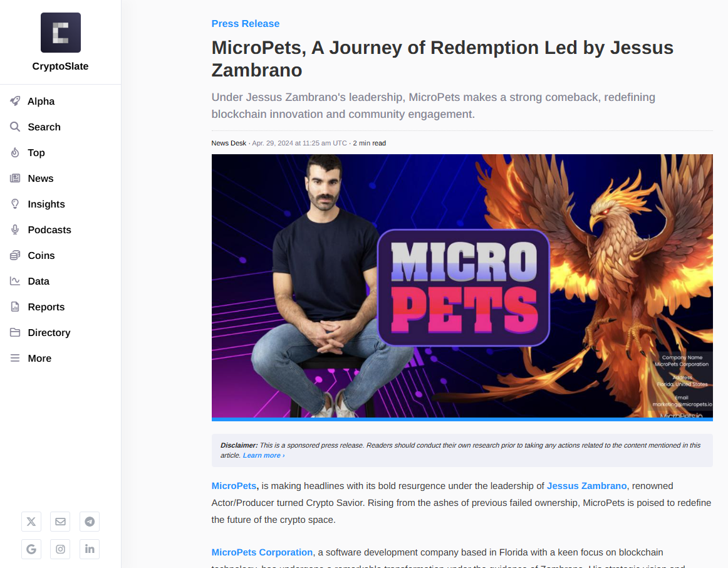Open the Insights menu item
728x568 pixels.
[46, 204]
